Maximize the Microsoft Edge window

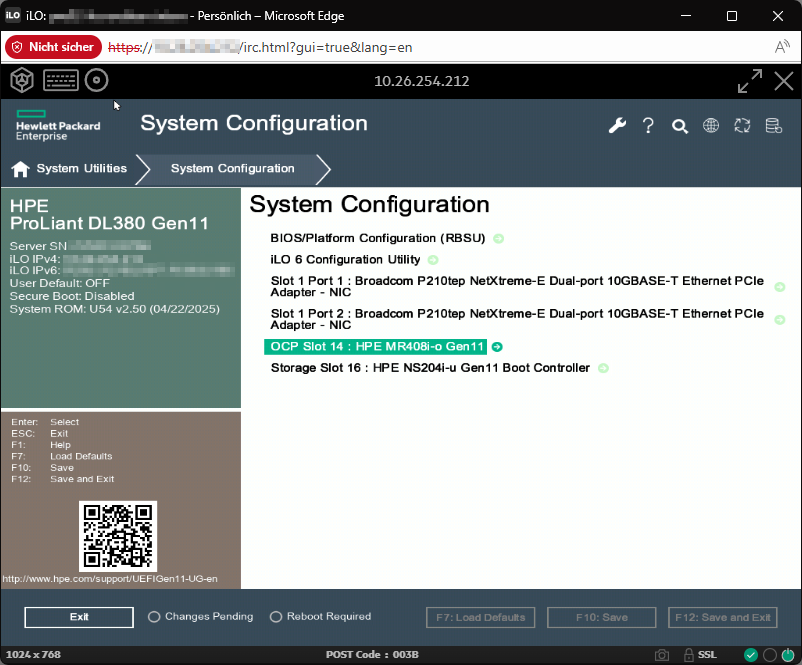point(732,16)
